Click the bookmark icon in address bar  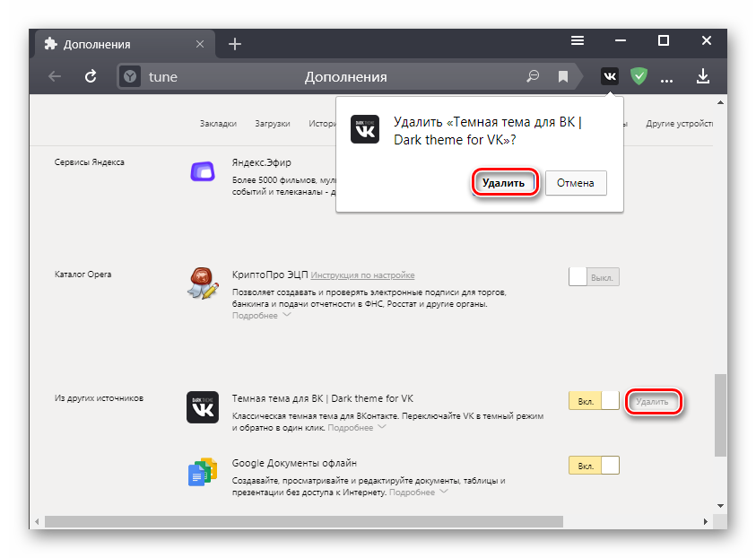(x=563, y=77)
